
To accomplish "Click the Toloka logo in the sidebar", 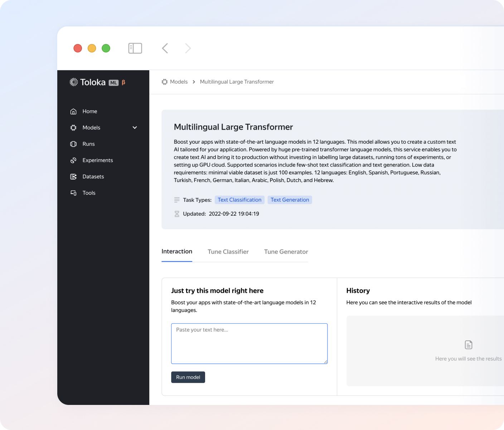I will (x=87, y=82).
